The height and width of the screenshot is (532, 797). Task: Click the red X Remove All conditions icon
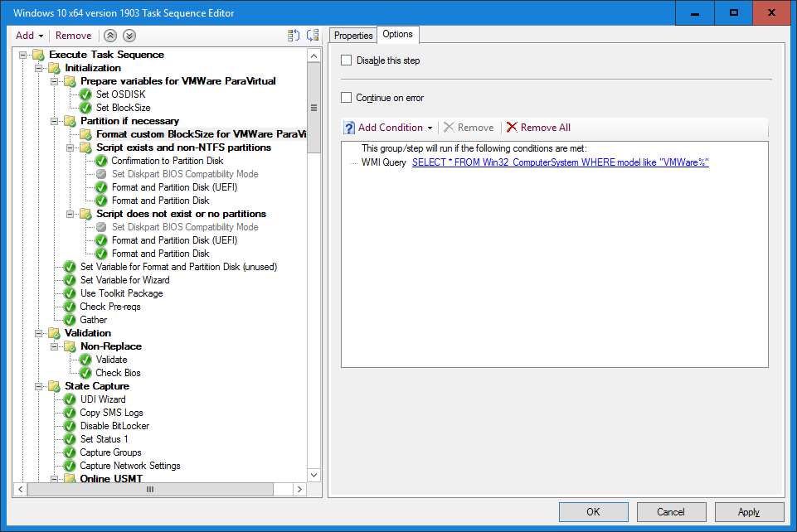click(x=512, y=128)
